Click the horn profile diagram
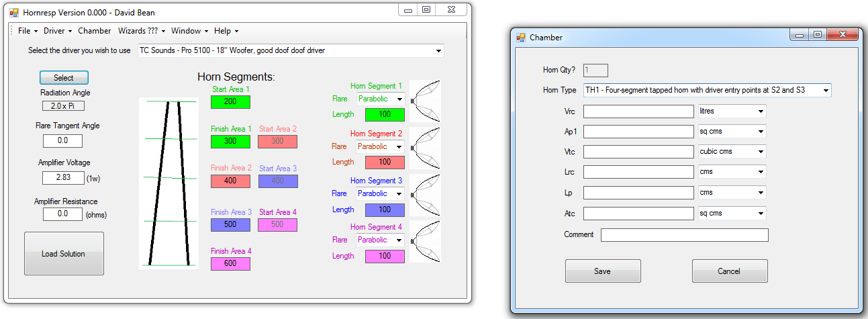Viewport: 868px width, 319px height. [x=168, y=183]
